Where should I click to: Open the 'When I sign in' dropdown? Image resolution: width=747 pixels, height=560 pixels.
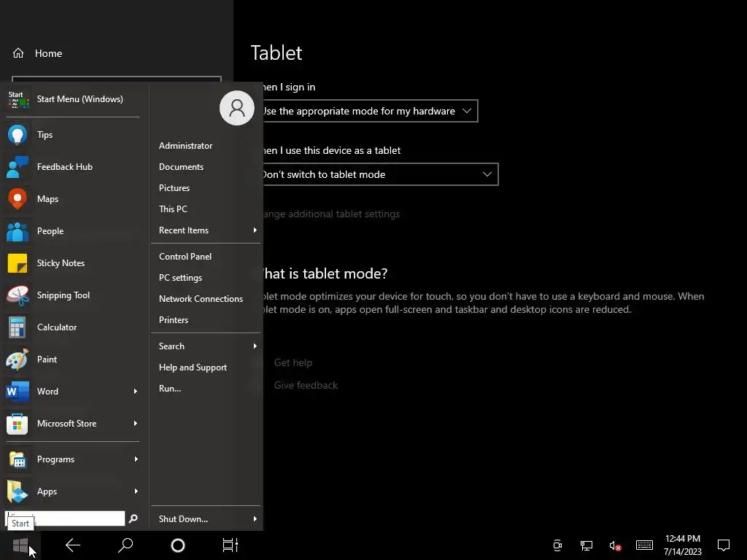(x=369, y=111)
